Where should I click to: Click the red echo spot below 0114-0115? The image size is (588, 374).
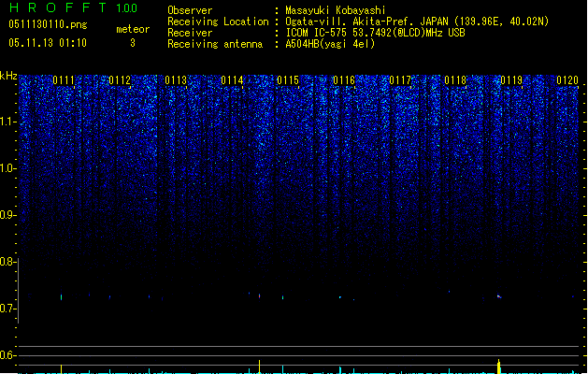(x=259, y=296)
